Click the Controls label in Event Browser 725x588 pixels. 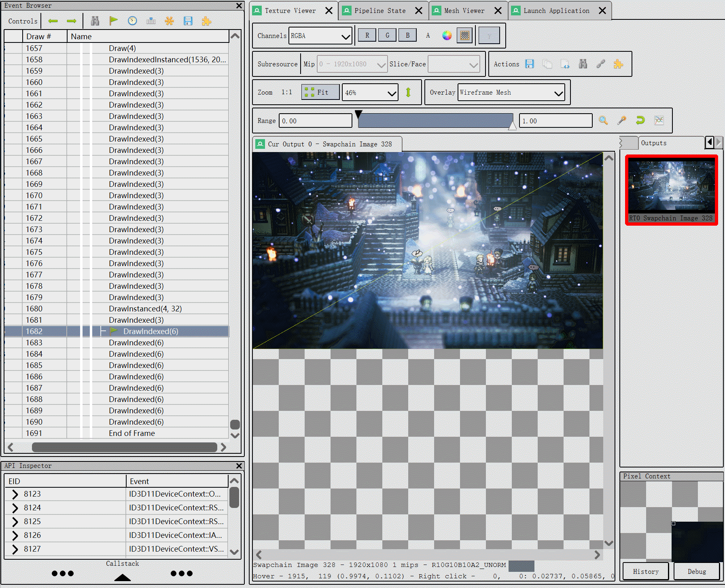pos(23,21)
